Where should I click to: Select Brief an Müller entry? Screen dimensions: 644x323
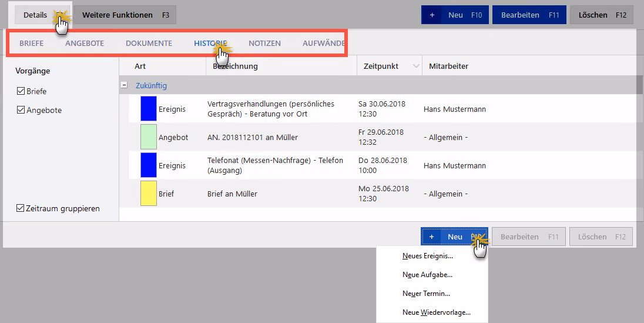pos(232,194)
